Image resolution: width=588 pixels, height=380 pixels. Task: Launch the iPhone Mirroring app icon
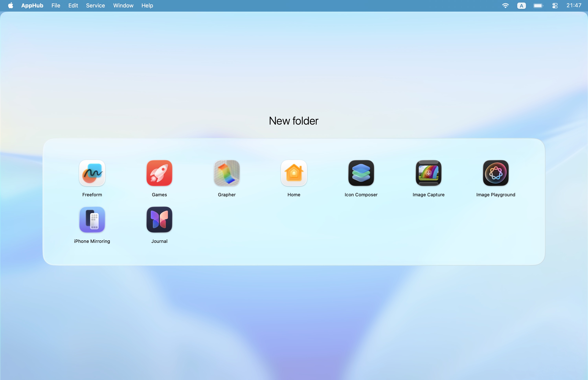click(x=92, y=219)
